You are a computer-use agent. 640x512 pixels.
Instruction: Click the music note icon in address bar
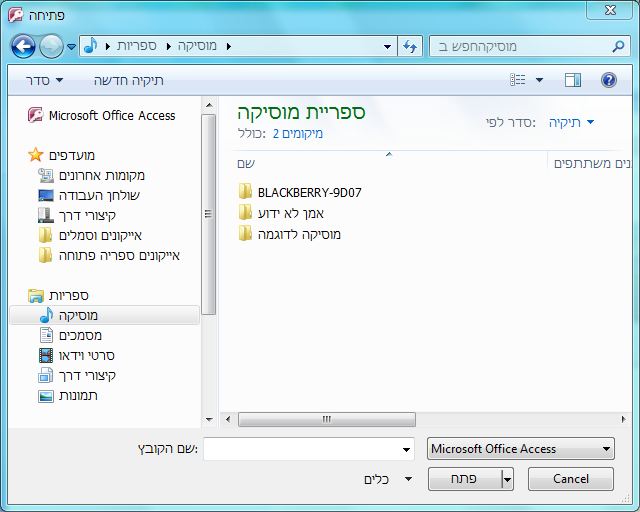click(x=91, y=46)
